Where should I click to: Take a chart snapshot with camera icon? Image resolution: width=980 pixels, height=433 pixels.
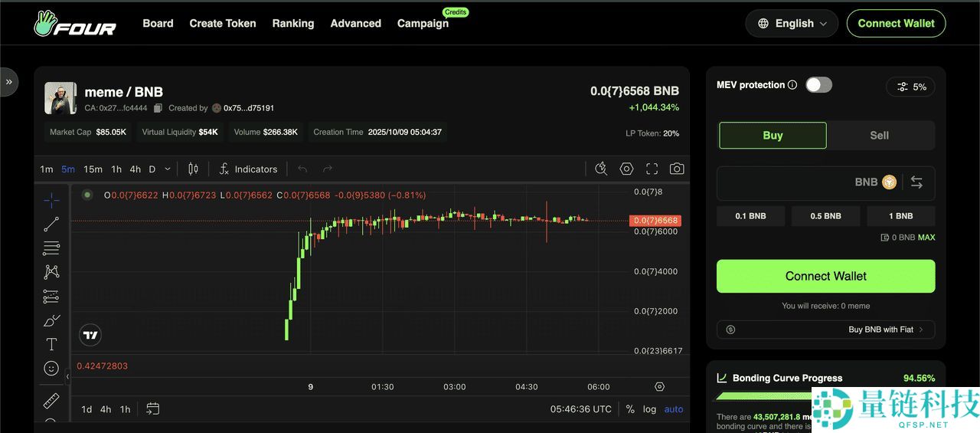pos(676,169)
